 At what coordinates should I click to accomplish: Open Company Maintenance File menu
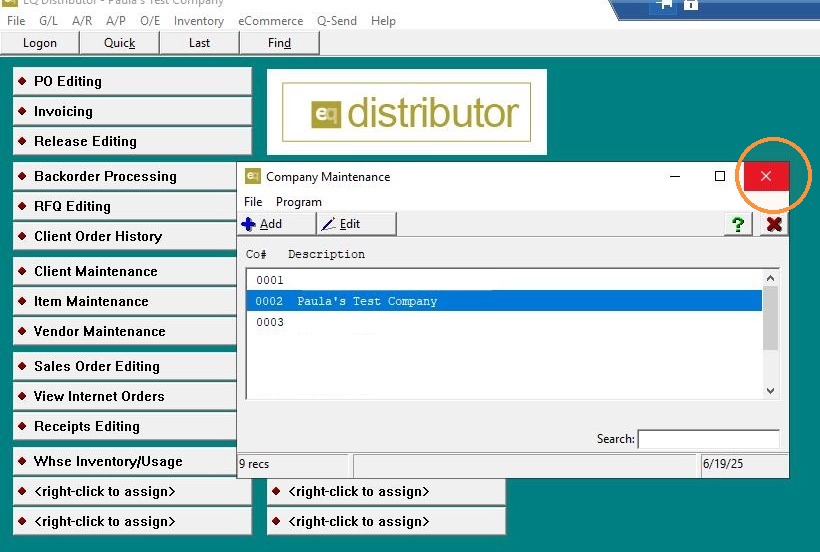253,202
